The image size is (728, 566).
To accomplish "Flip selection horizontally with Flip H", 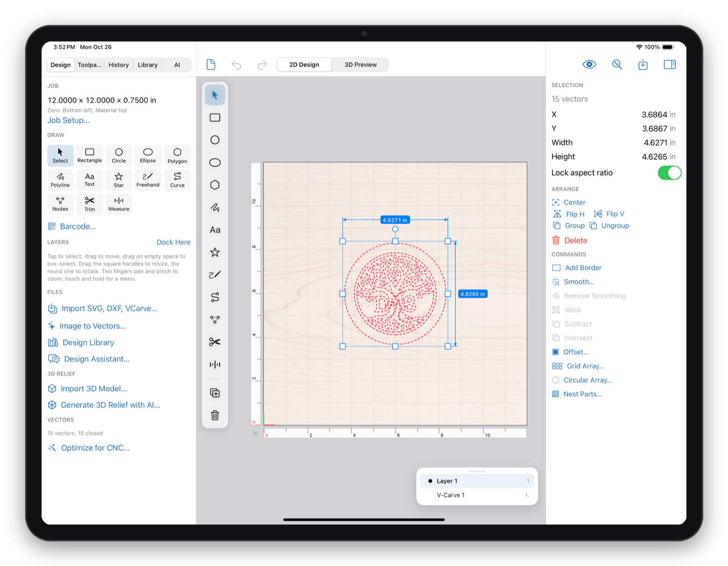I will coord(569,214).
